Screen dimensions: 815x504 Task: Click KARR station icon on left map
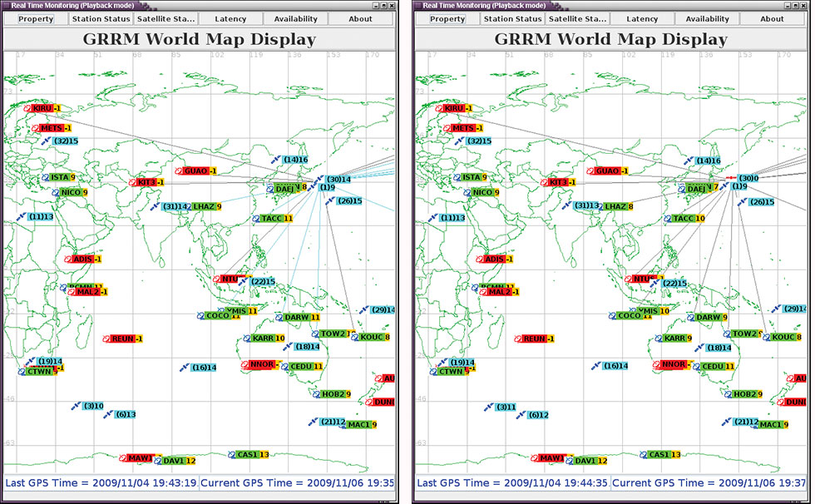(x=247, y=338)
